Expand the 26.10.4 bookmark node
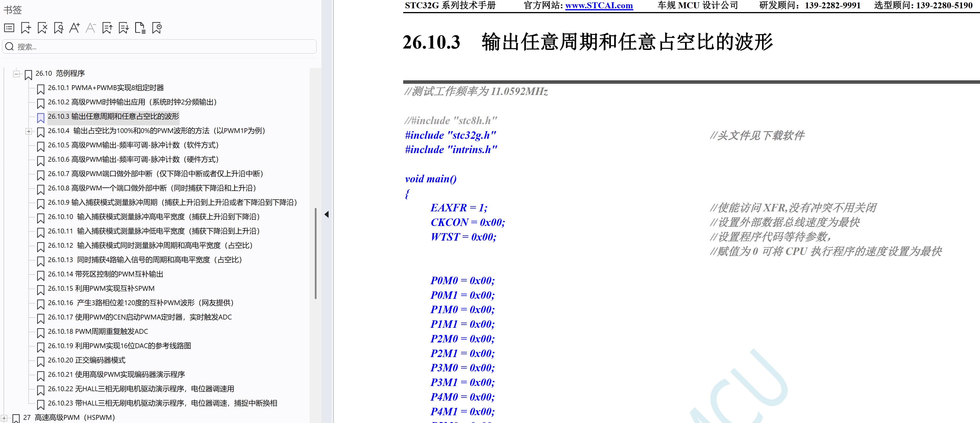The height and width of the screenshot is (423, 980). (28, 131)
